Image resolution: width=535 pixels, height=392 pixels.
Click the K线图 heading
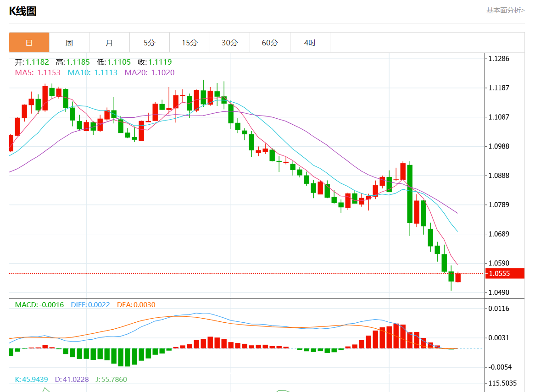point(23,11)
